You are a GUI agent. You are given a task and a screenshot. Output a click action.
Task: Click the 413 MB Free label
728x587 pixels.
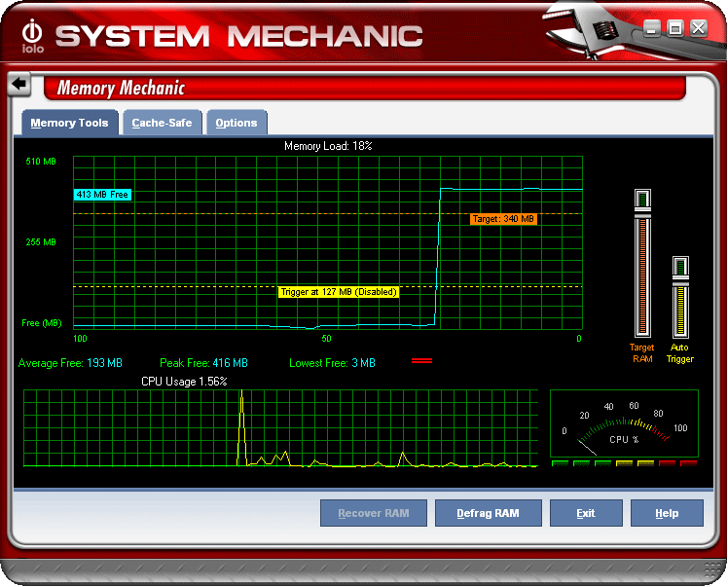tap(102, 195)
